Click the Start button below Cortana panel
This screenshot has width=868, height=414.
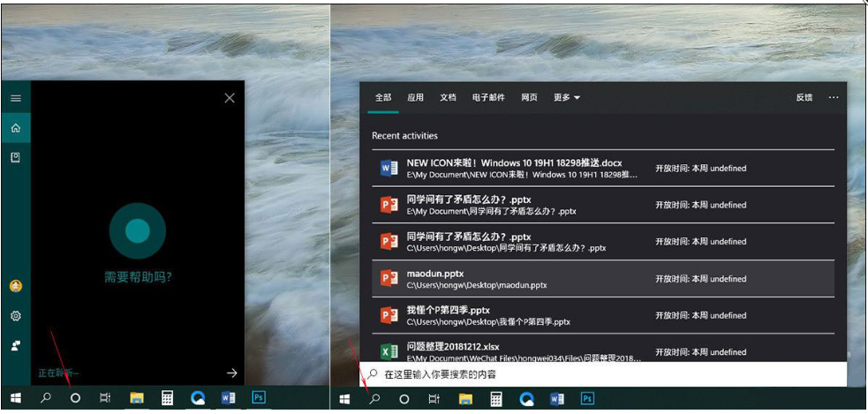click(16, 398)
